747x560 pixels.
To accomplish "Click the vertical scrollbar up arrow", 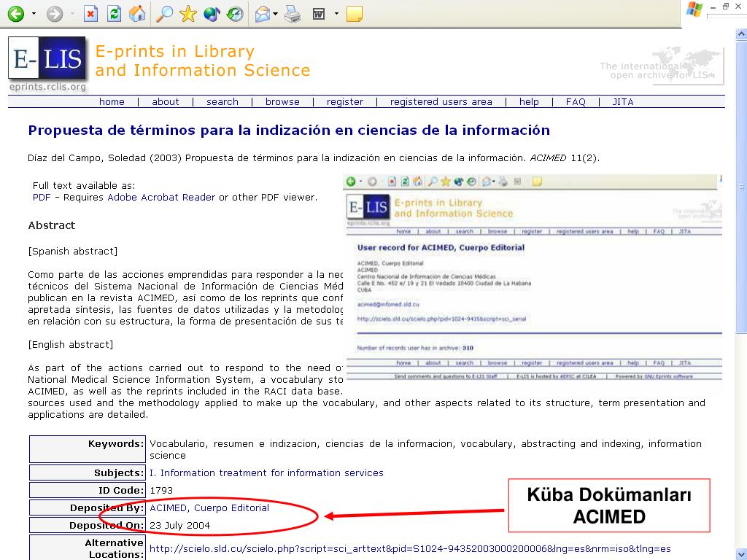I will 741,34.
